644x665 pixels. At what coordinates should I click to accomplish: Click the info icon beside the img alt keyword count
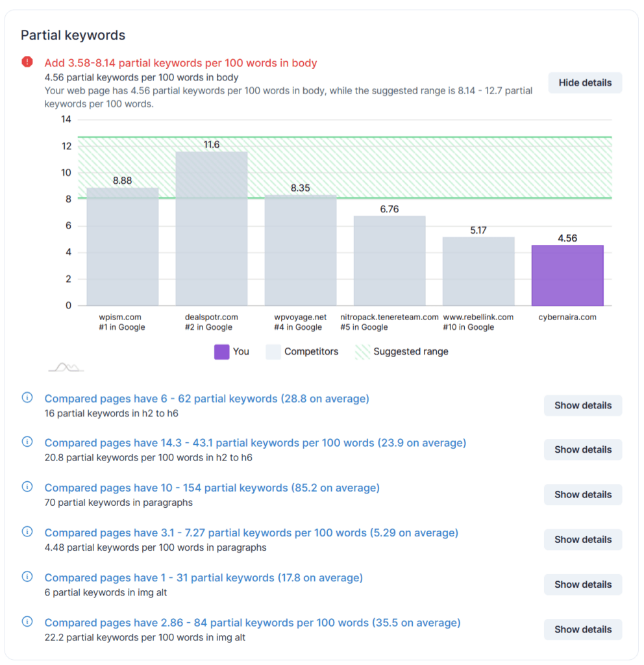coord(27,577)
